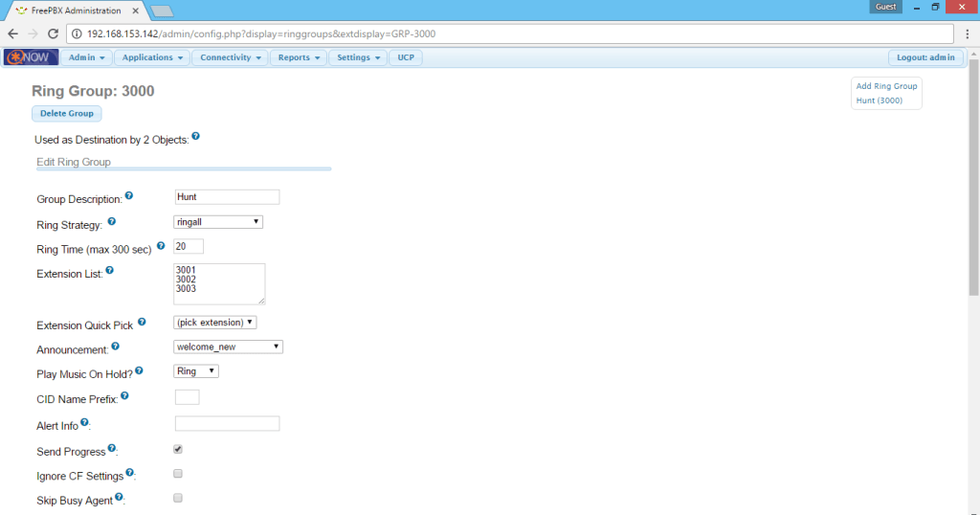Click help icon next to Group Description

(x=129, y=195)
